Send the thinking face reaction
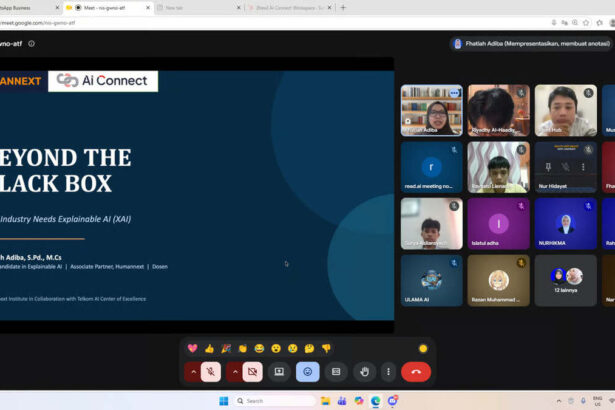This screenshot has height=410, width=615. (309, 348)
